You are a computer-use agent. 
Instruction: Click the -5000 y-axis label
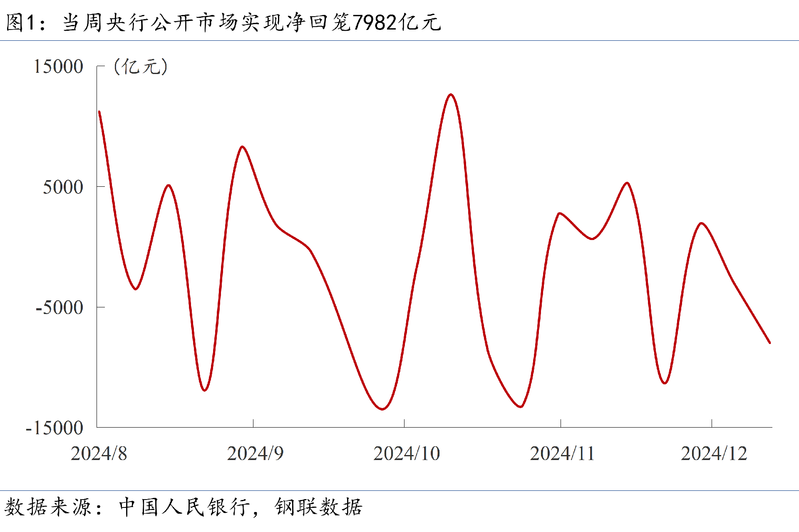coord(60,308)
